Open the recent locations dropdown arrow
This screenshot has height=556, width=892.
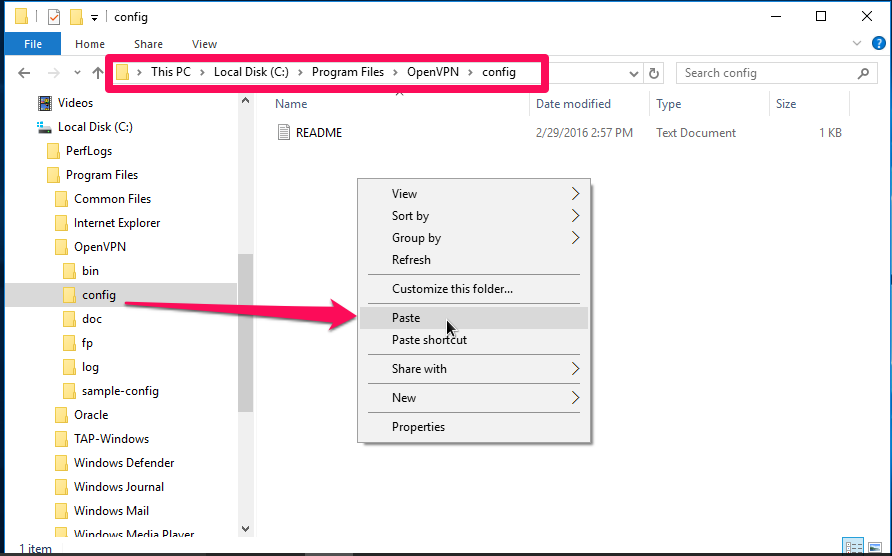point(77,73)
